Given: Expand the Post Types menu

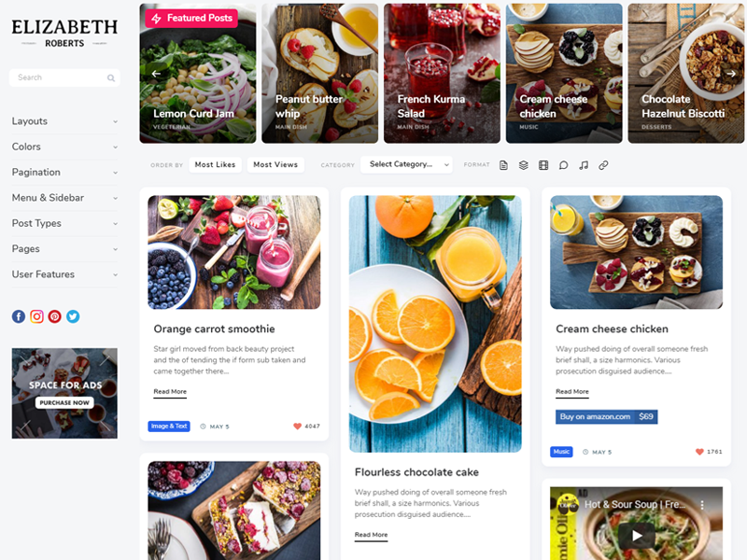Looking at the screenshot, I should tap(64, 223).
